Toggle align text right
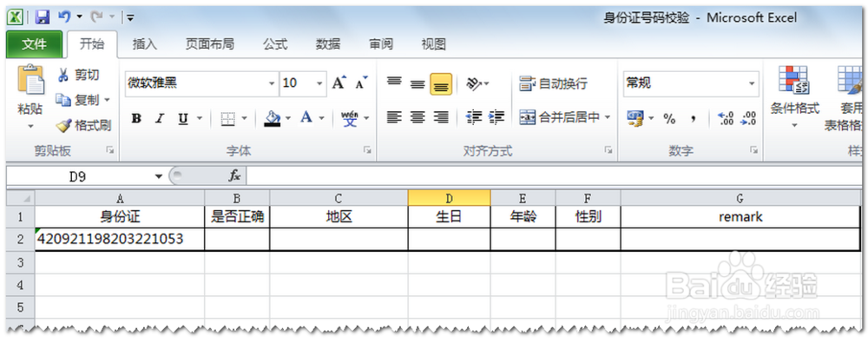Screen dimensions: 868x343 point(441,117)
